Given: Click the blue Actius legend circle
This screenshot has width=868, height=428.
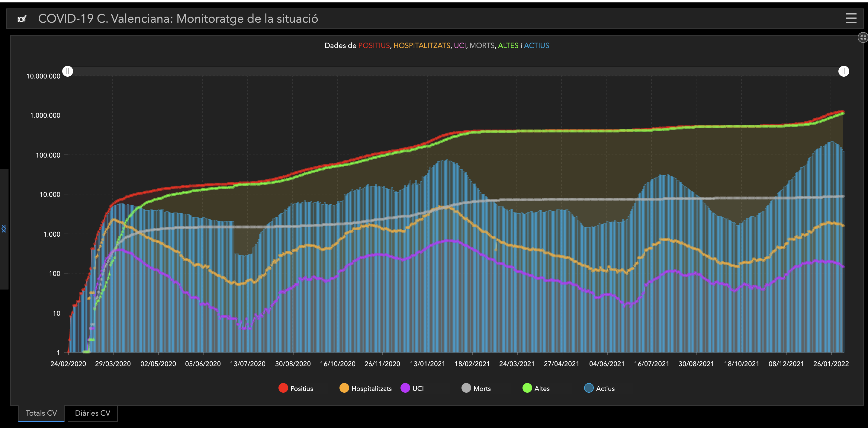Looking at the screenshot, I should click(x=589, y=388).
